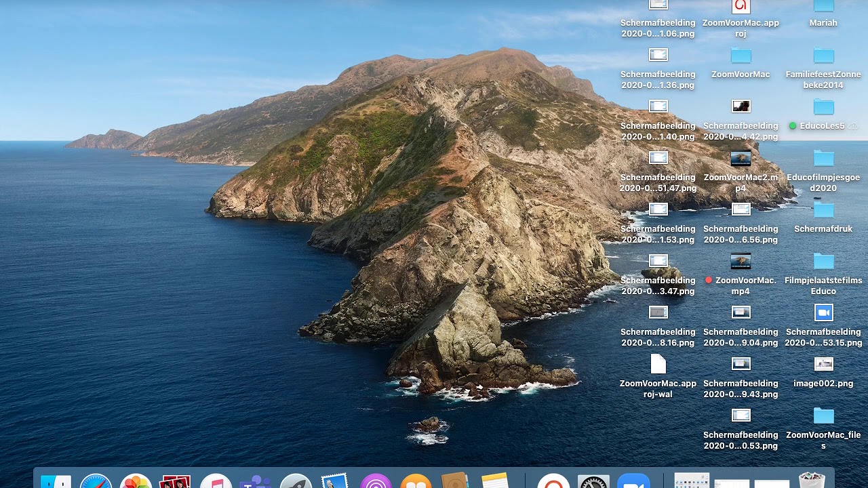Screen dimensions: 868x488
Task: Select the FamiliefeestZonnebeke2014 folder
Action: pyautogui.click(x=823, y=68)
